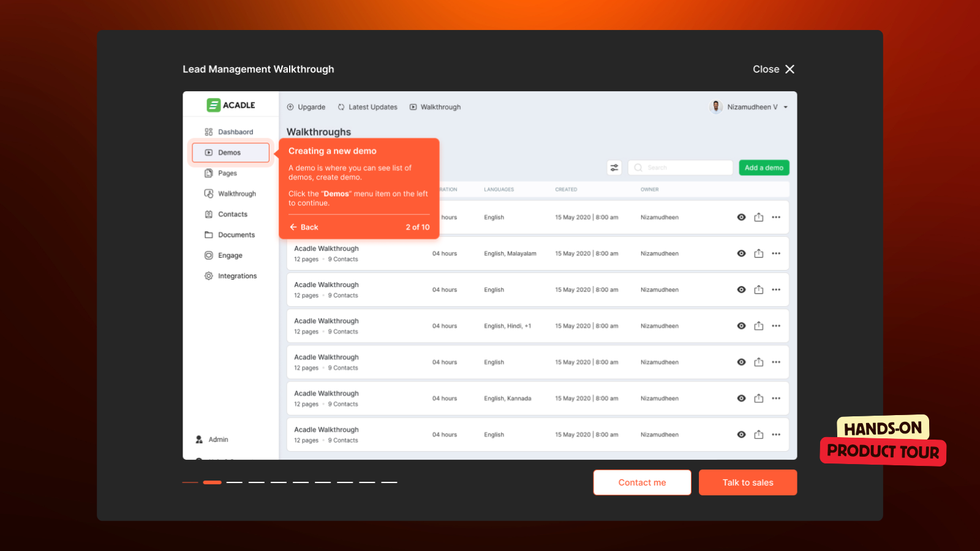
Task: Share the English, Kannada walkthrough
Action: [x=759, y=399]
